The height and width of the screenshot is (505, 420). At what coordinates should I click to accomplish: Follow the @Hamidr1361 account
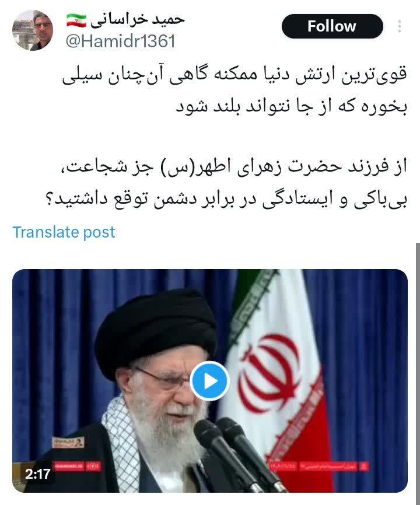[332, 26]
